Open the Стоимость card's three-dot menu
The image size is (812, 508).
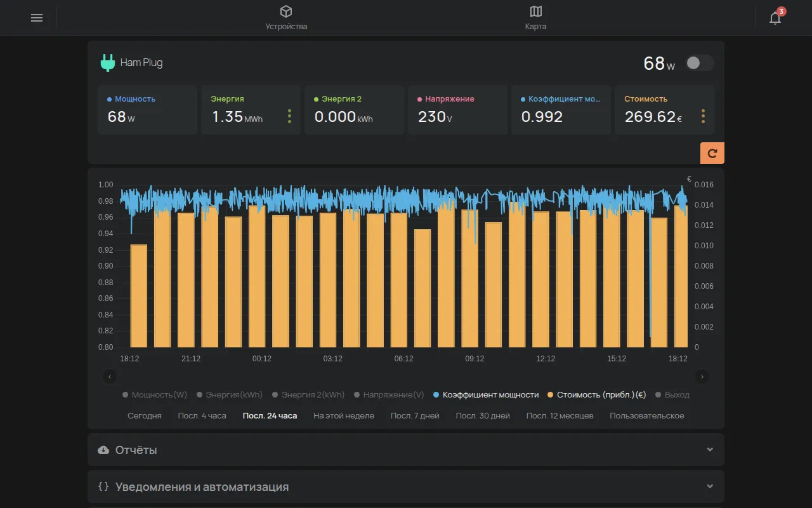[x=703, y=116]
